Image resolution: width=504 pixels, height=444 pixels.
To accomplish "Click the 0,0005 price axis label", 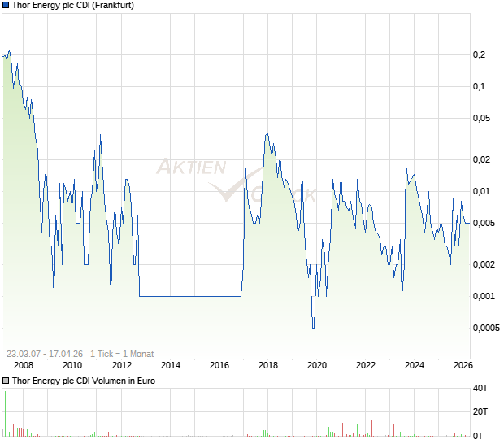I will click(x=486, y=328).
